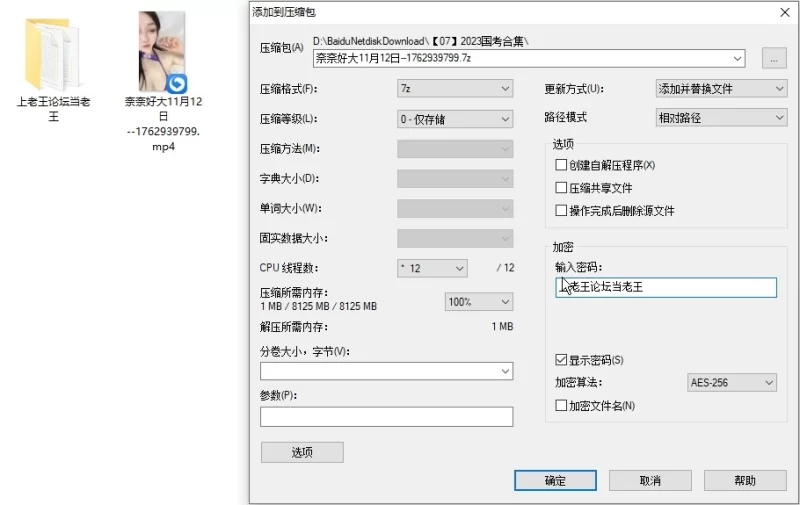The height and width of the screenshot is (505, 800).
Task: Enable 压缩共享文件 checkbox
Action: [561, 188]
